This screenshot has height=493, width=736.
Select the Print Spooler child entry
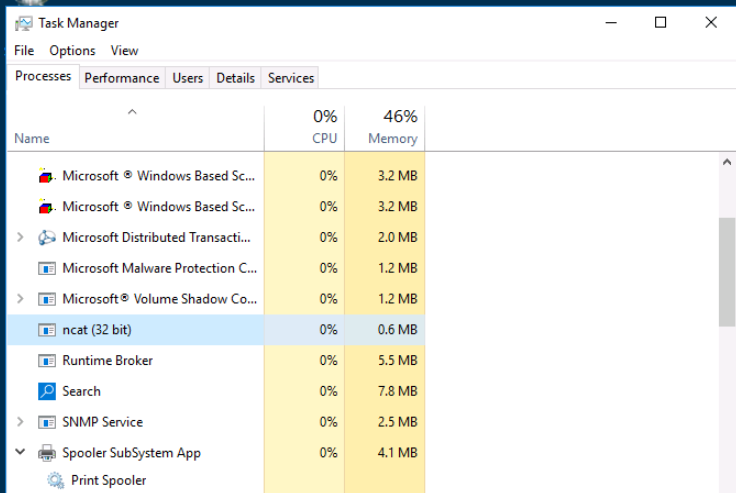[108, 480]
